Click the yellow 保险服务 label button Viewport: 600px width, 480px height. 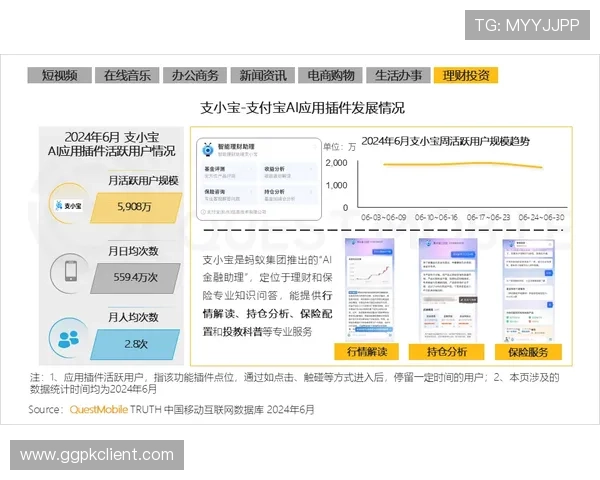point(528,351)
